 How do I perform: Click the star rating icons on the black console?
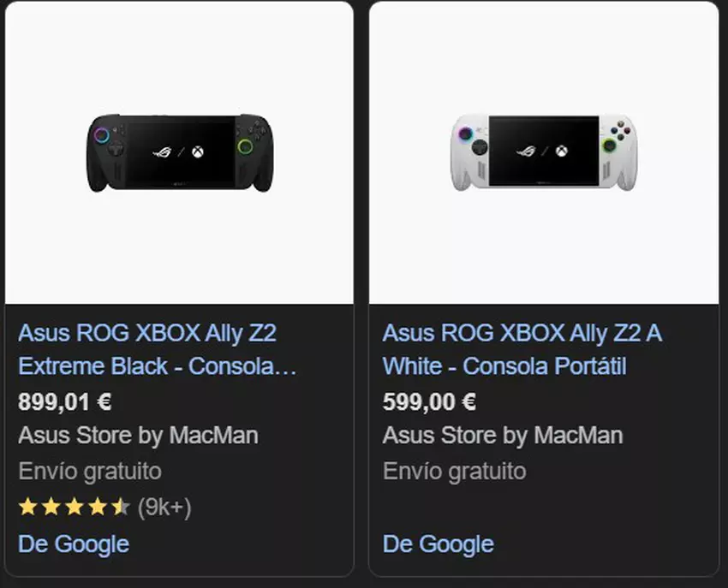click(73, 506)
